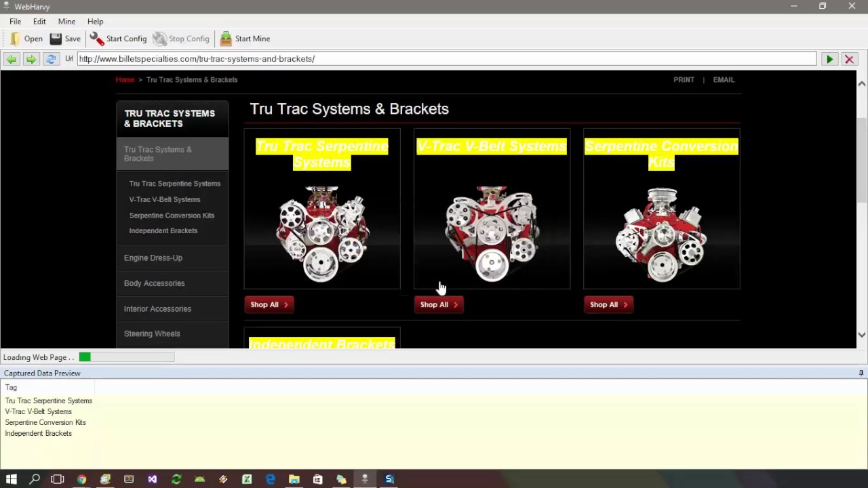The width and height of the screenshot is (868, 488).
Task: Click the Tru Trac Serpentine Systems engine image
Action: click(322, 233)
